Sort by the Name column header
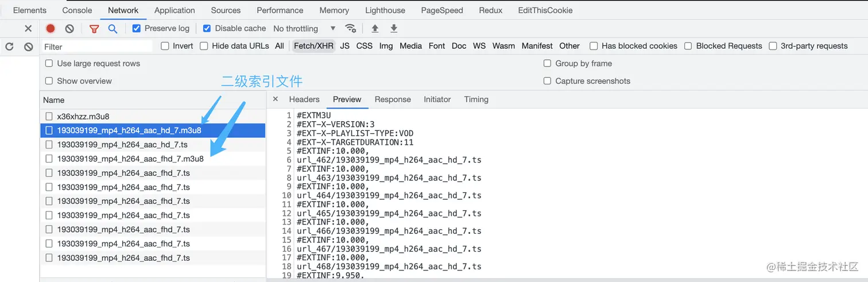868x282 pixels. [x=152, y=99]
